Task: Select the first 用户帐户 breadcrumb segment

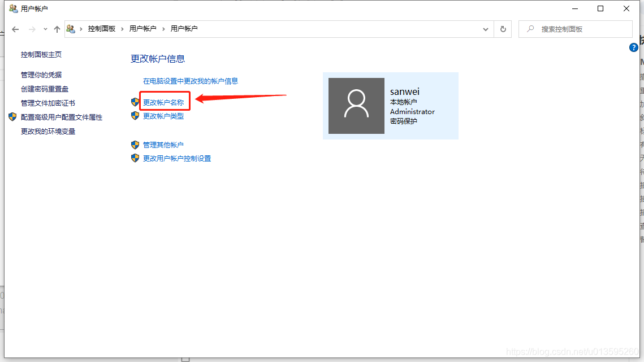Action: click(142, 29)
